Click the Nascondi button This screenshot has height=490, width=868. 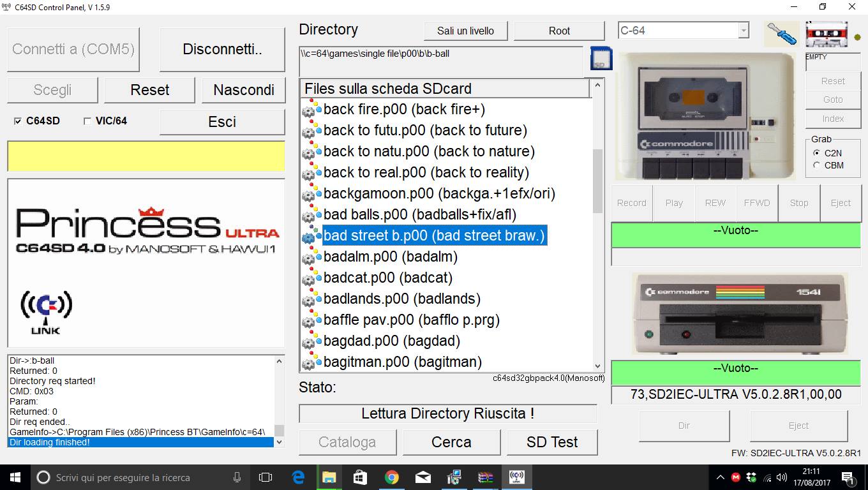coord(244,90)
